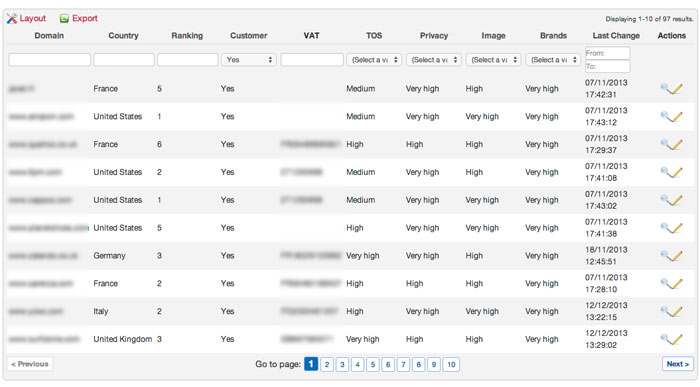Edit pencil for row changed 17:42:31
Viewport: 700px width, 387px height.
tap(677, 89)
